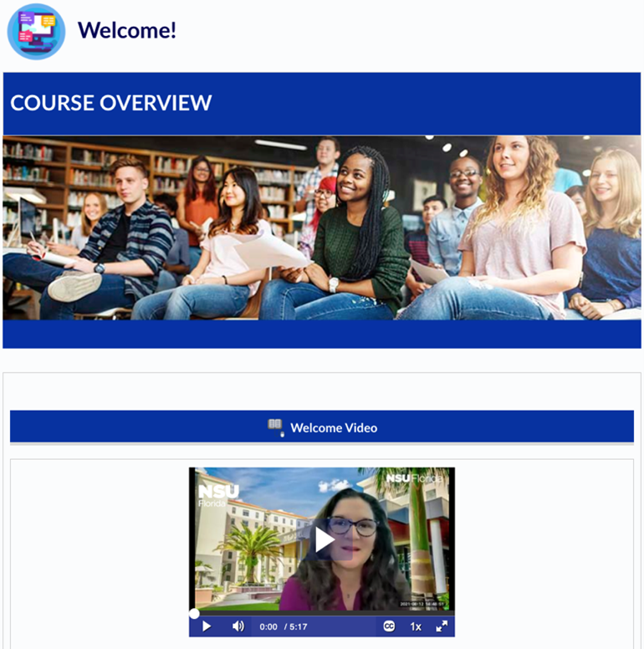The image size is (644, 649).
Task: Click the 5:17 total duration label
Action: click(295, 627)
